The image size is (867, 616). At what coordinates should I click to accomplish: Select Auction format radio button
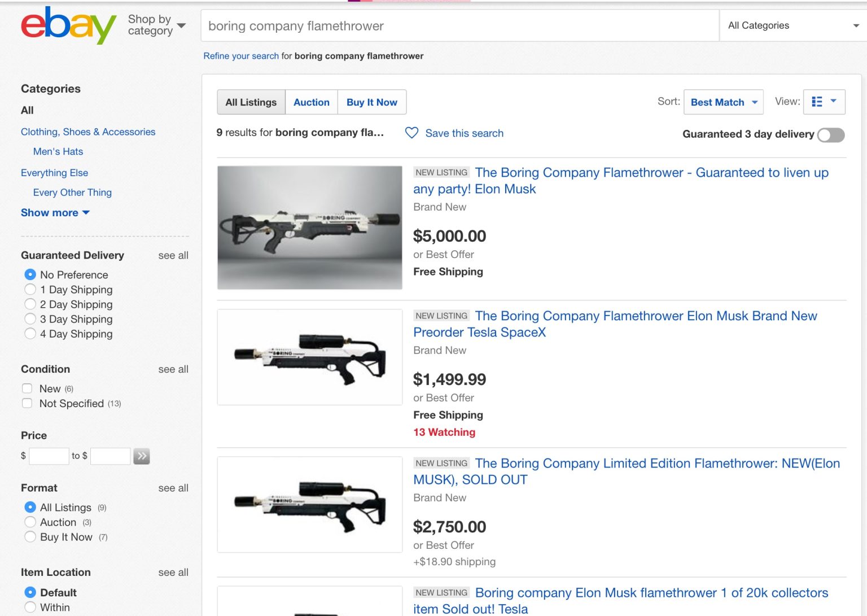30,522
